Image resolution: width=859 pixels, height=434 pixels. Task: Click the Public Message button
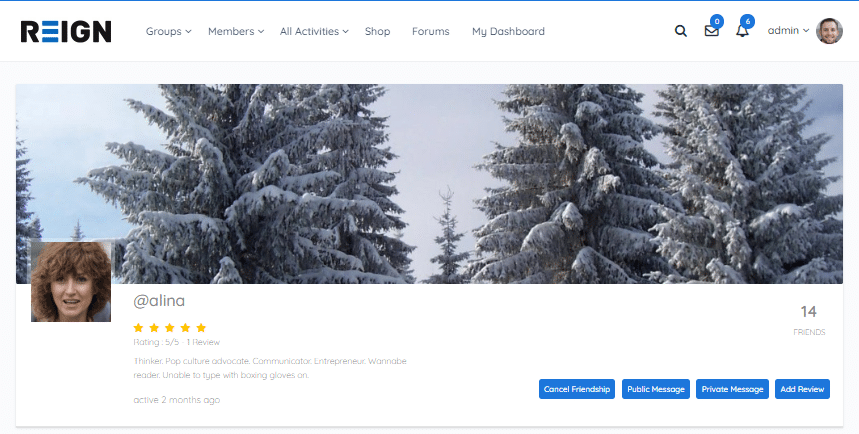pyautogui.click(x=656, y=389)
